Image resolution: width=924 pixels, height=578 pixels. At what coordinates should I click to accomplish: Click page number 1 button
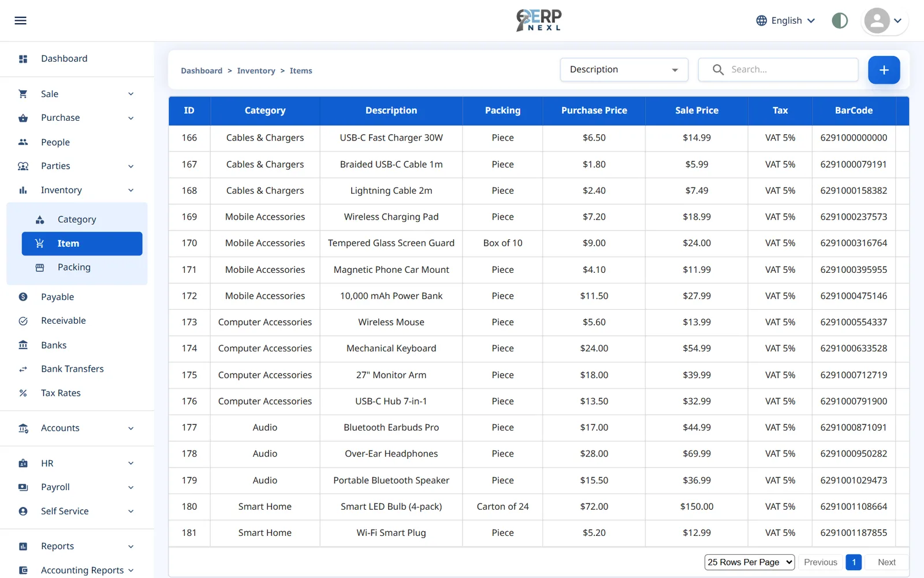854,562
